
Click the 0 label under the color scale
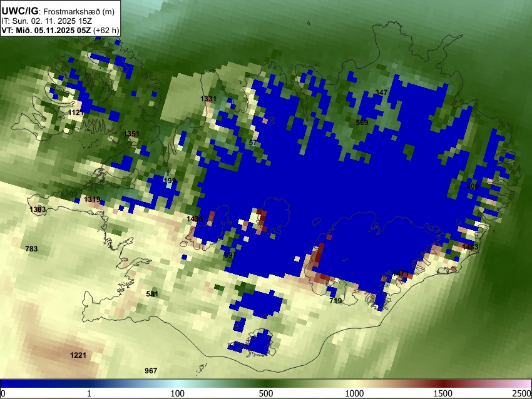(3, 393)
